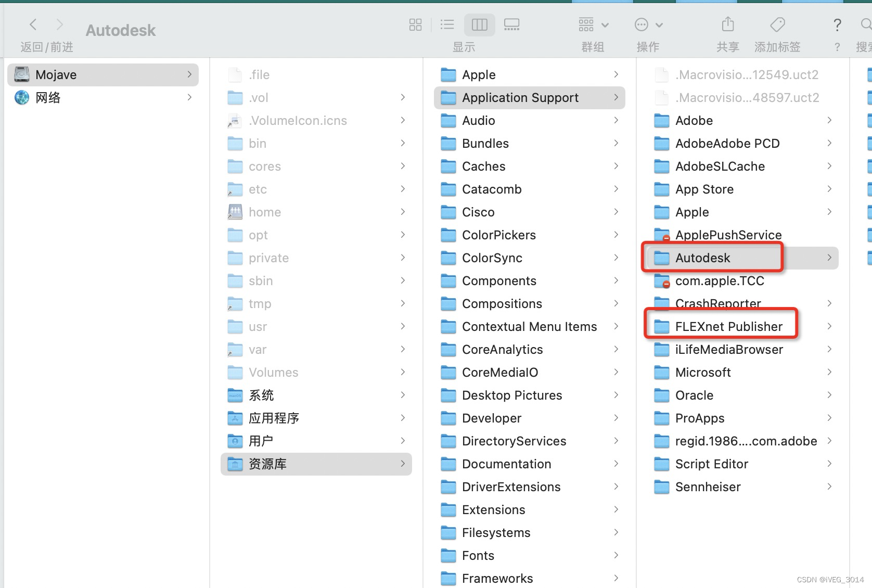The height and width of the screenshot is (588, 872).
Task: Click the help question mark icon
Action: [837, 25]
